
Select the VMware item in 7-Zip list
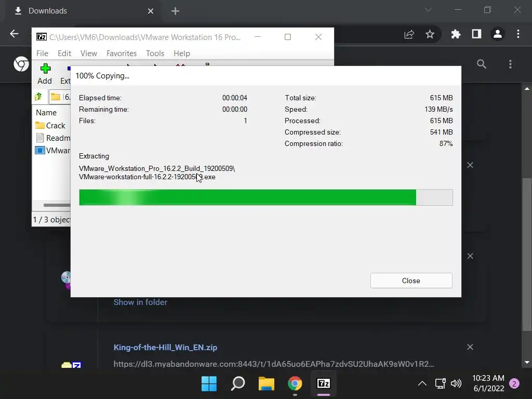[x=53, y=150]
